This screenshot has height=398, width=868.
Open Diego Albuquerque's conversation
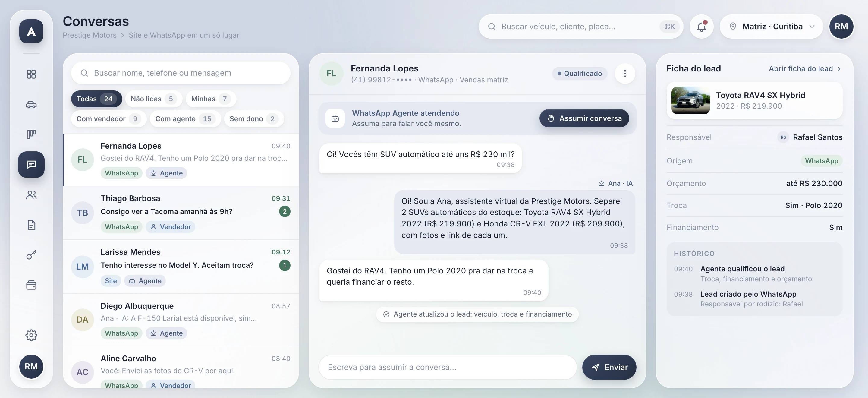click(x=181, y=320)
